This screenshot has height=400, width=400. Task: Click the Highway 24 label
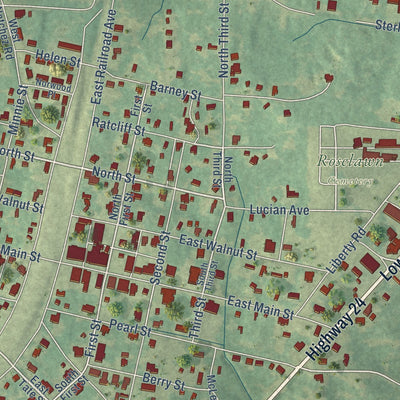[x=336, y=330]
